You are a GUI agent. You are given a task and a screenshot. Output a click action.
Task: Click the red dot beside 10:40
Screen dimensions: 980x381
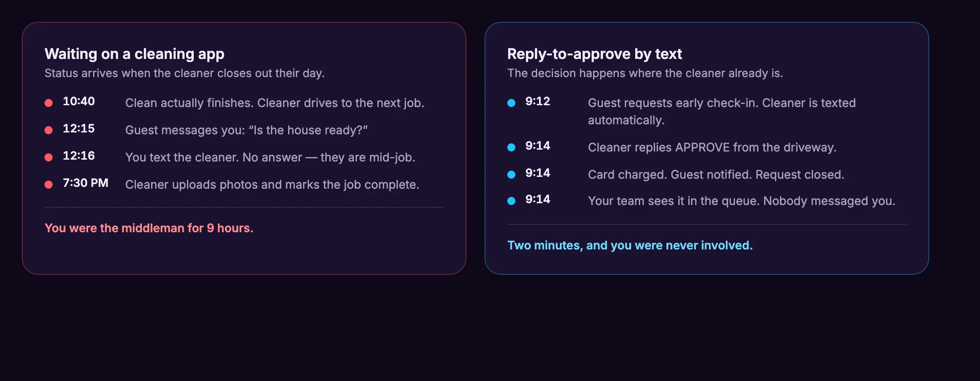tap(49, 103)
